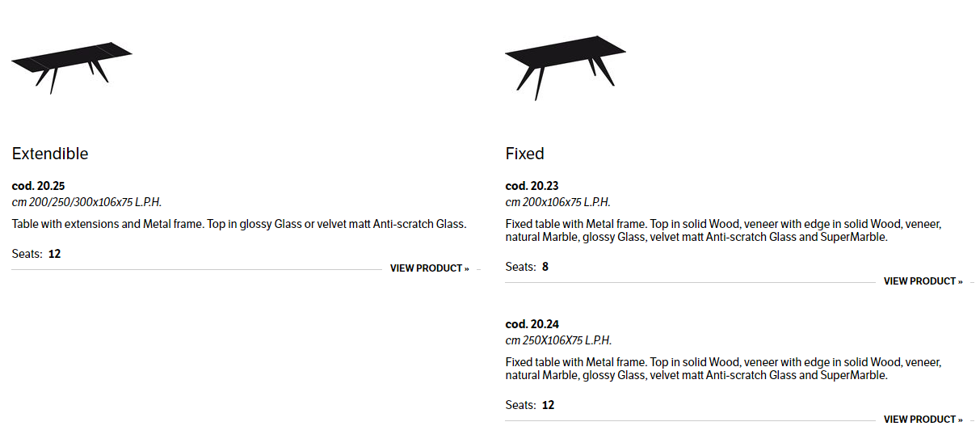This screenshot has height=443, width=980.
Task: Click product code cod. 20.24
Action: click(x=532, y=324)
